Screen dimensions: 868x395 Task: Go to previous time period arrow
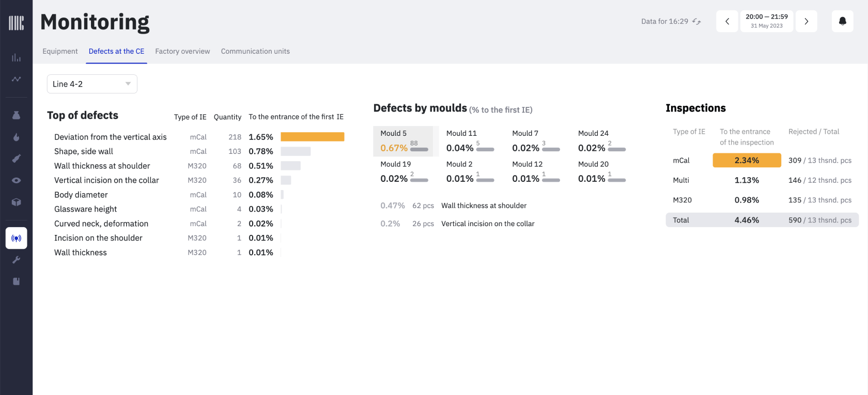[x=727, y=21]
